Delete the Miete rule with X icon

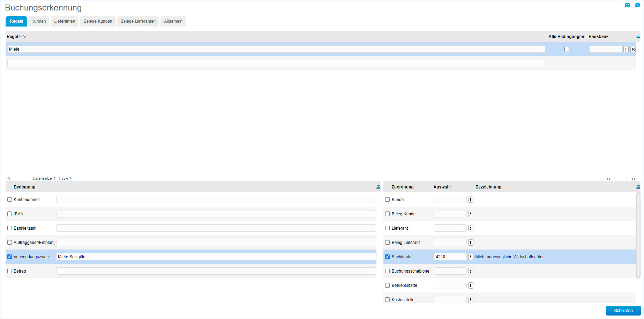633,49
